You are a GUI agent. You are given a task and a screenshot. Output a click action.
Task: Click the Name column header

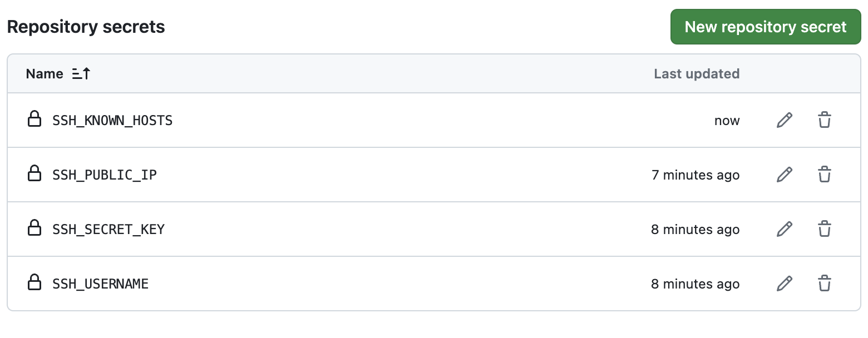coord(44,73)
